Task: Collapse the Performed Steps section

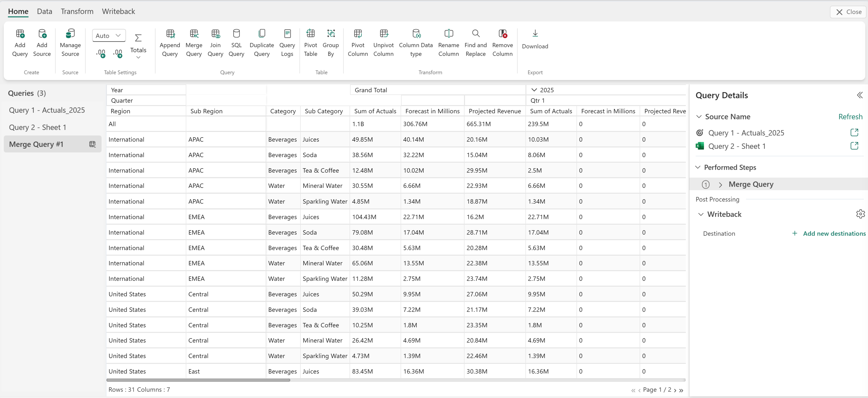Action: pos(698,167)
